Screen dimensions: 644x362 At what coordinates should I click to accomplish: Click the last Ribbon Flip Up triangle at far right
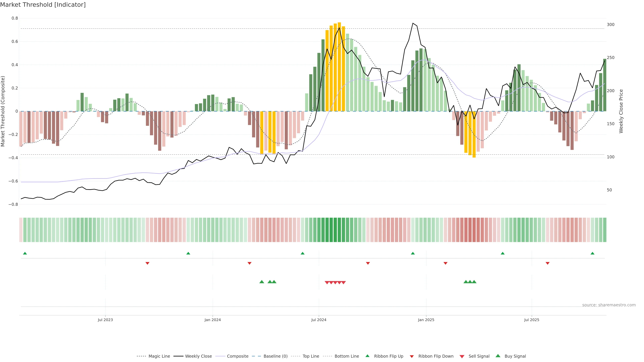click(x=592, y=253)
